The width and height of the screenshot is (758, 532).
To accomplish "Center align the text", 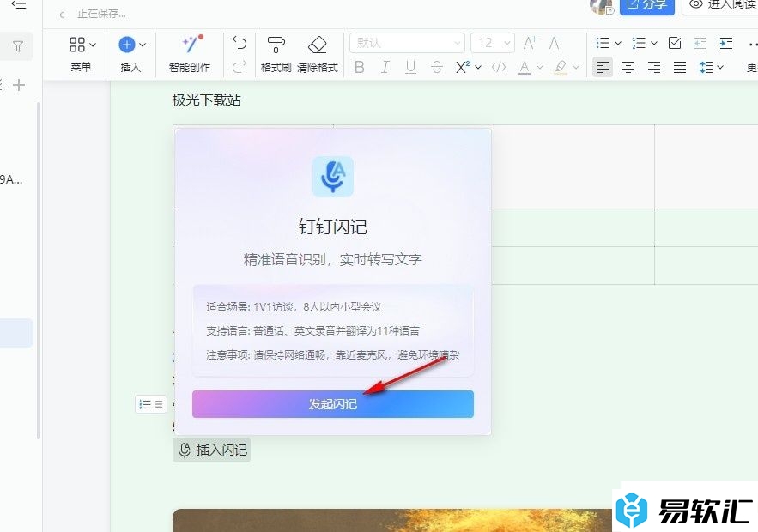I will pyautogui.click(x=628, y=67).
